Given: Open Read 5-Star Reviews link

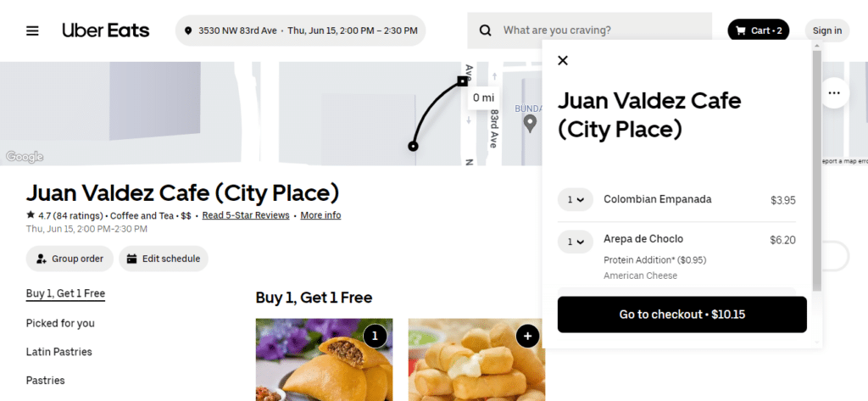Looking at the screenshot, I should click(x=246, y=215).
